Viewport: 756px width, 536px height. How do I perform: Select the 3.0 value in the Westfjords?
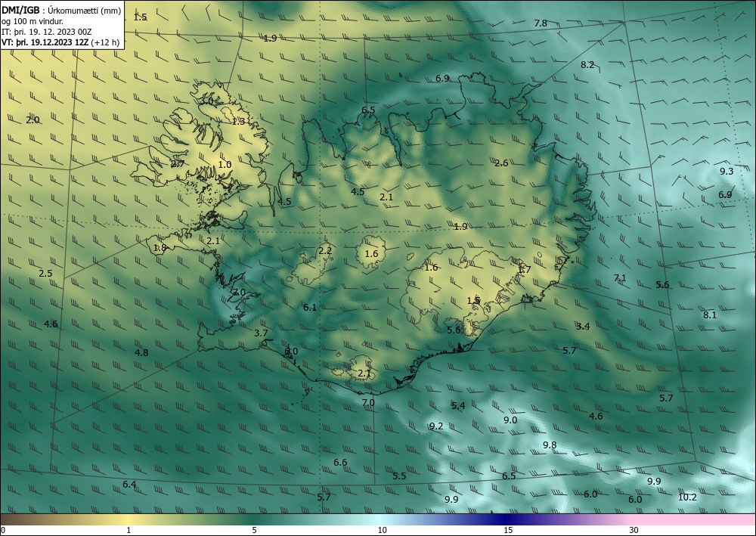tap(207, 101)
